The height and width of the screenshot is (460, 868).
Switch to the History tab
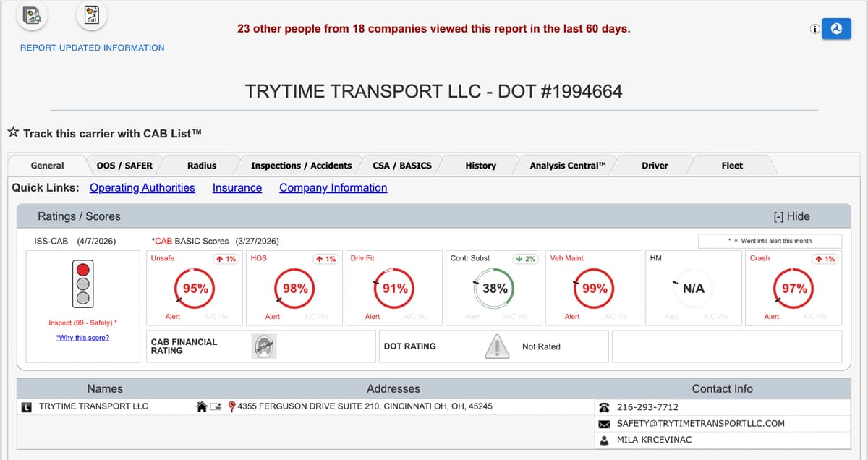click(481, 166)
